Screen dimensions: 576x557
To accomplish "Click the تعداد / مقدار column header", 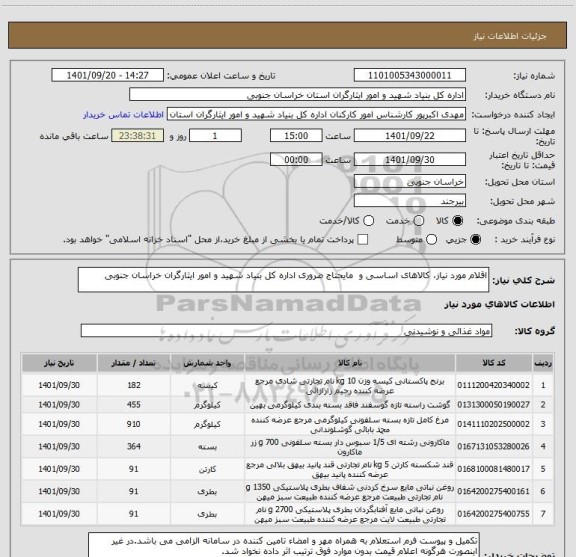I will (134, 363).
